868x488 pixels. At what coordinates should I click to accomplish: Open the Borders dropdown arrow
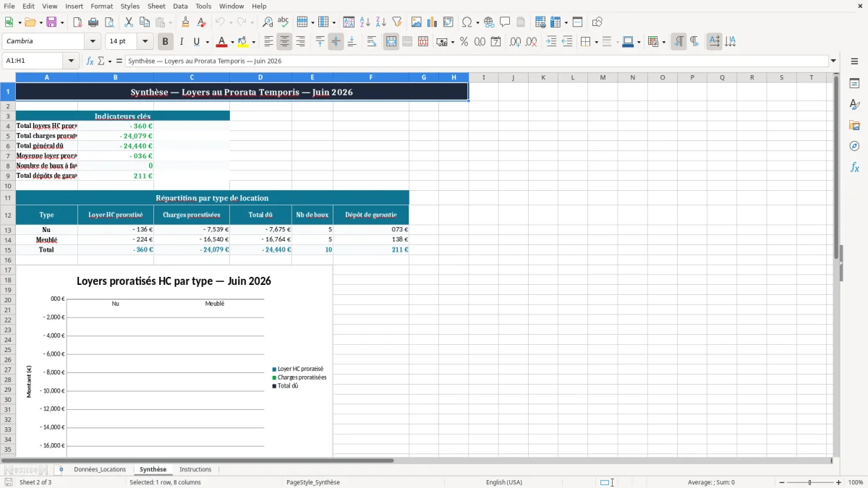(595, 42)
